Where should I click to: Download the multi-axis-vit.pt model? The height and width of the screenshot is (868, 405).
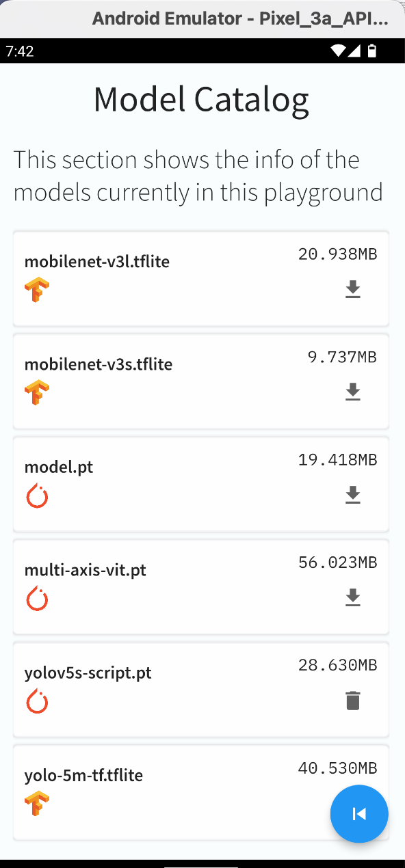352,598
